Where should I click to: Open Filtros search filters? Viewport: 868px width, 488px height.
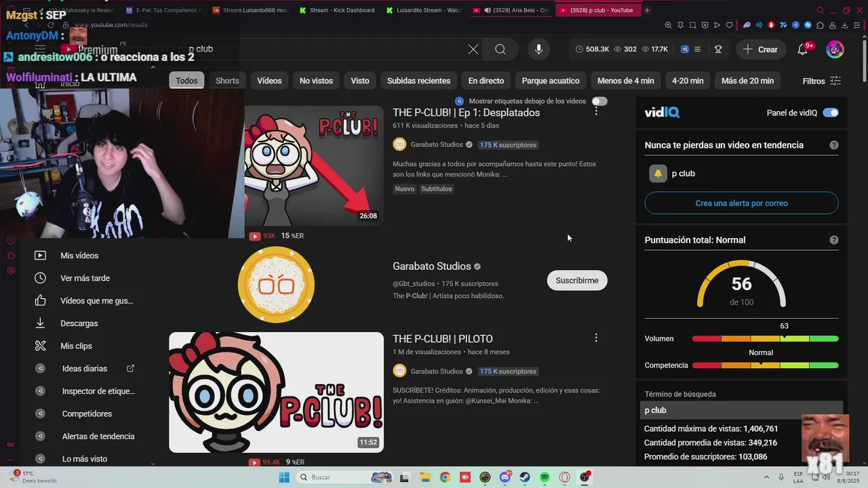(x=821, y=81)
